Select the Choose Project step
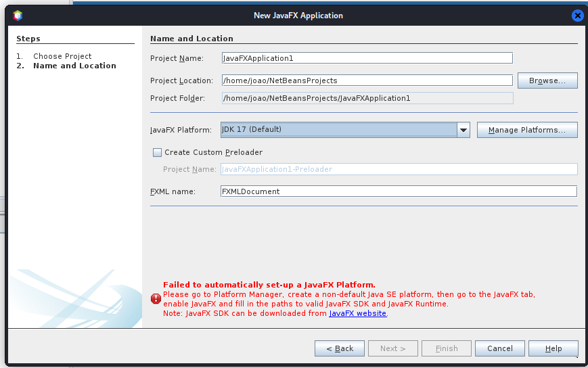The width and height of the screenshot is (588, 368). 62,56
